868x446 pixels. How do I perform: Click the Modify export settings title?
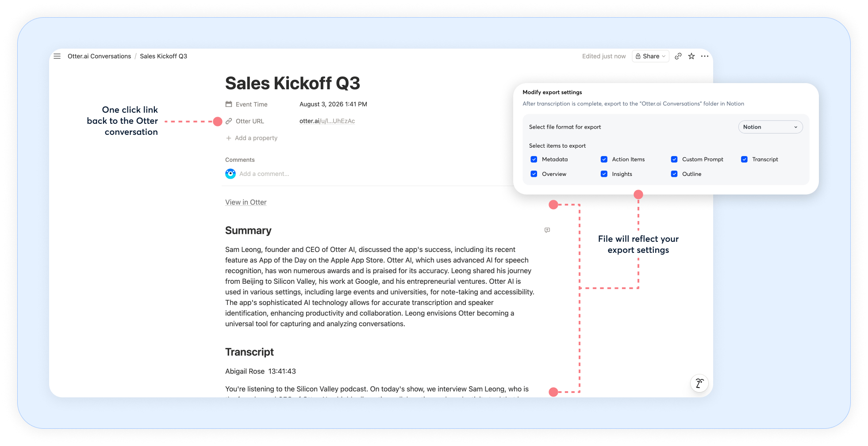tap(552, 92)
